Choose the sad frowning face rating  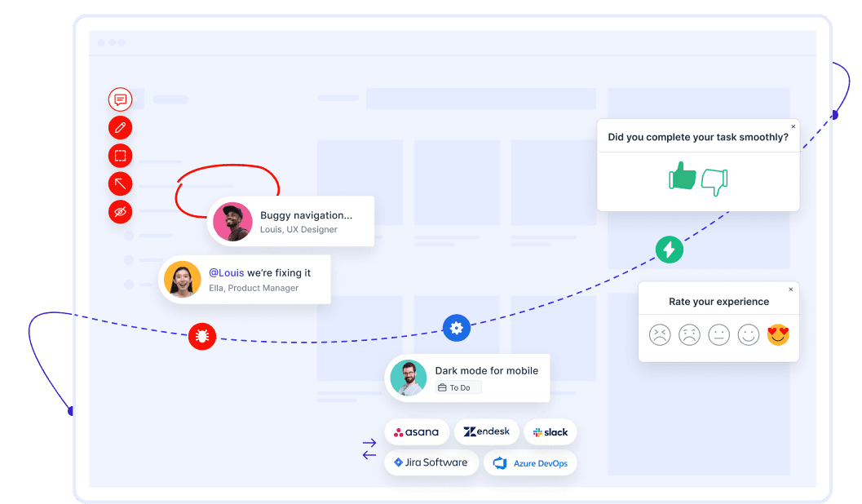tap(689, 334)
